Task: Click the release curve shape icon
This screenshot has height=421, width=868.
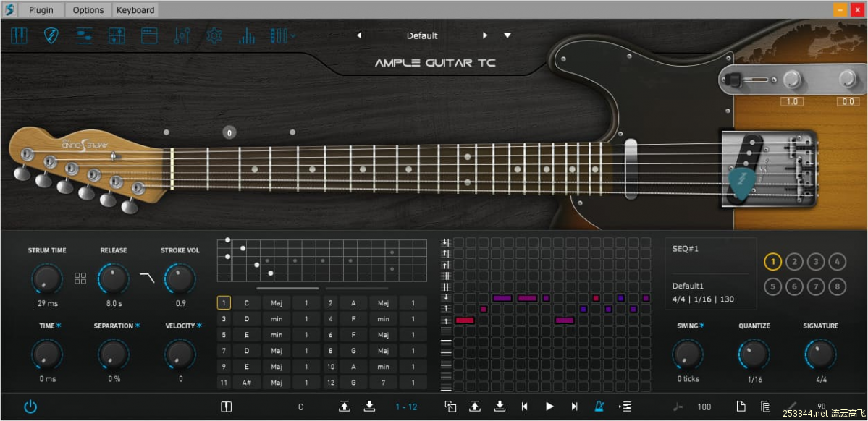Action: [147, 278]
